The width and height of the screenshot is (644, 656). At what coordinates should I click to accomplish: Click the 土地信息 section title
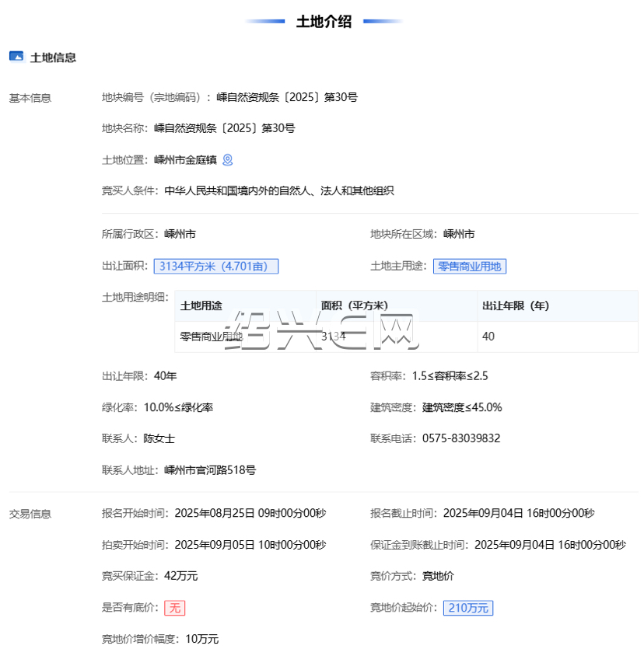click(53, 58)
